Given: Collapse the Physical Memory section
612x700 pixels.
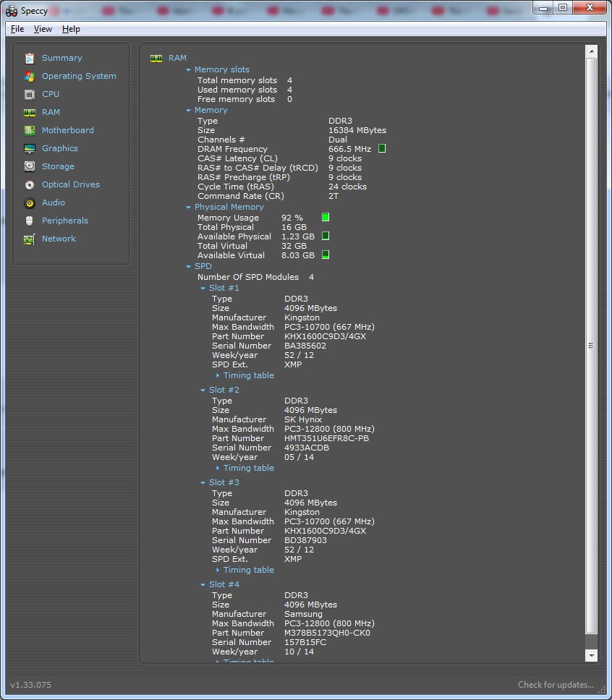Looking at the screenshot, I should click(x=189, y=207).
